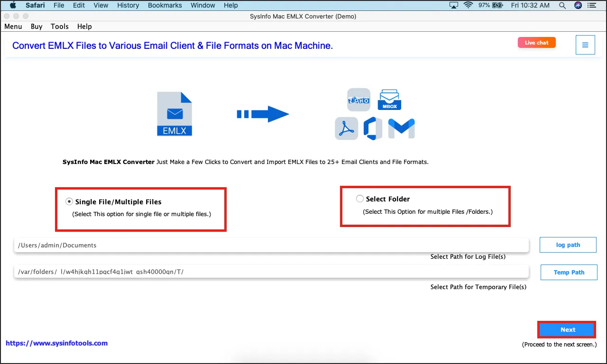Click the /var/folders temporary path field

click(x=271, y=272)
